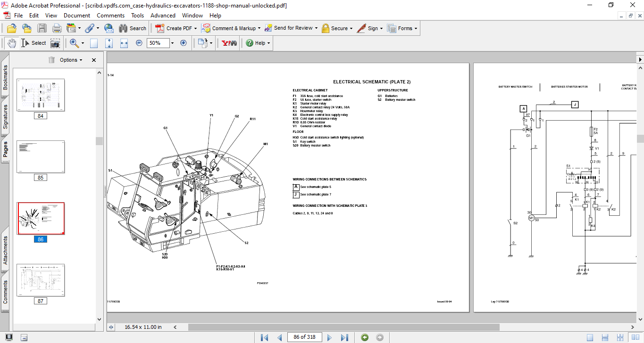The image size is (644, 343).
Task: Open the Options dropdown in Pages panel
Action: click(71, 60)
